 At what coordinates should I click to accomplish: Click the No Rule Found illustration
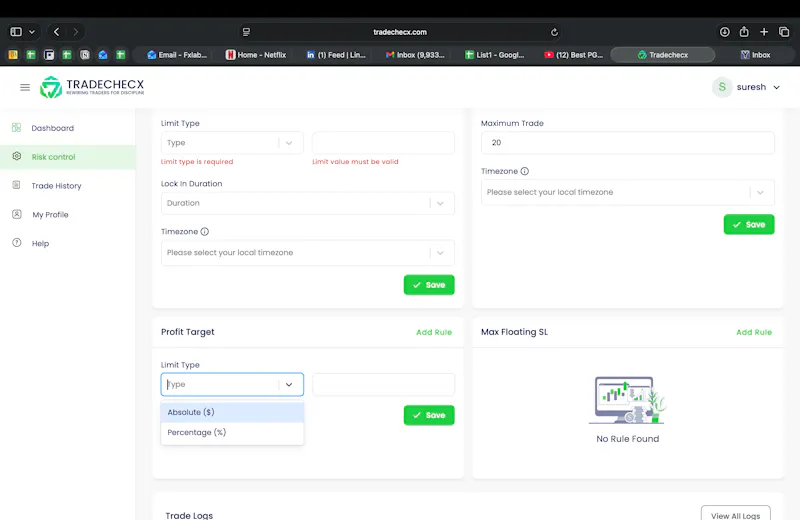click(x=628, y=401)
